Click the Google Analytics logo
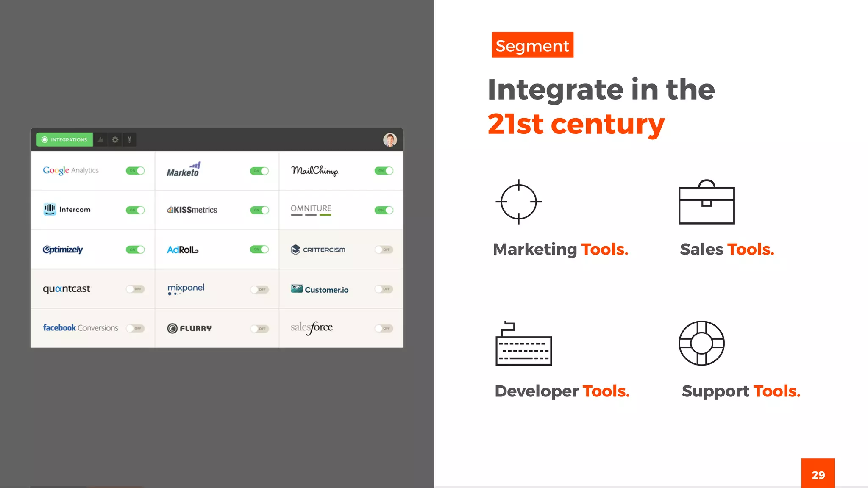The image size is (868, 488). point(71,170)
